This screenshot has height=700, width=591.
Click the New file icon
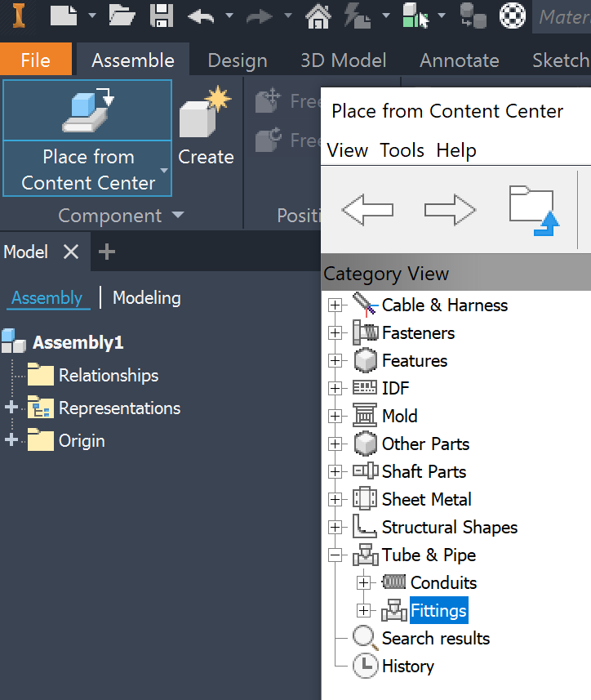click(64, 15)
